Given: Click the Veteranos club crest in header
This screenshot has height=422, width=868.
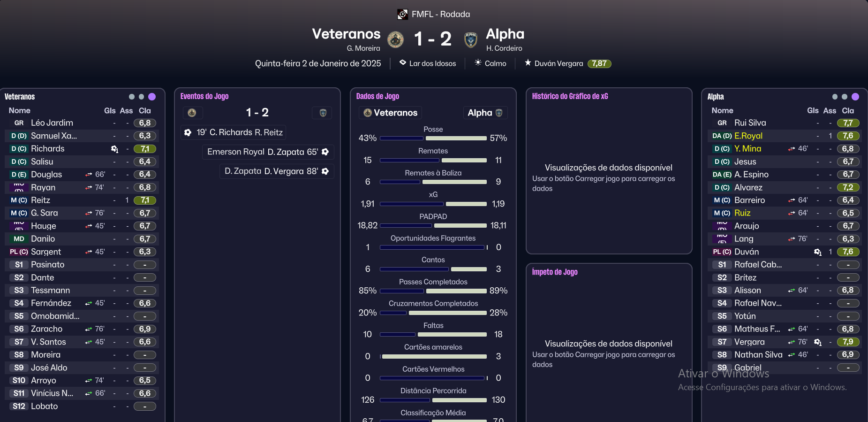Looking at the screenshot, I should pos(395,39).
